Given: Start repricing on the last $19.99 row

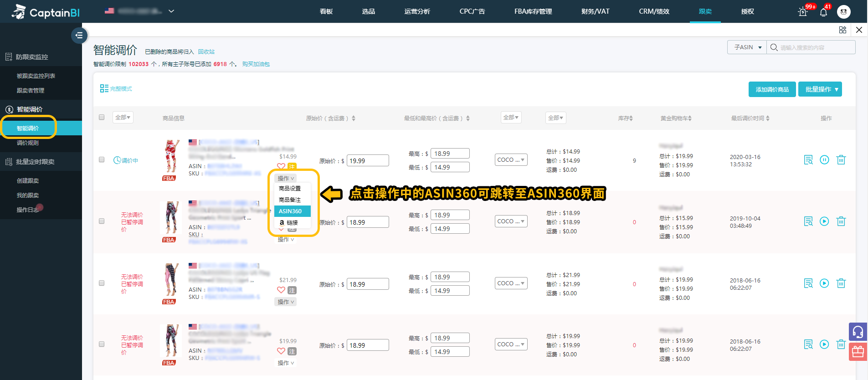Looking at the screenshot, I should [824, 344].
